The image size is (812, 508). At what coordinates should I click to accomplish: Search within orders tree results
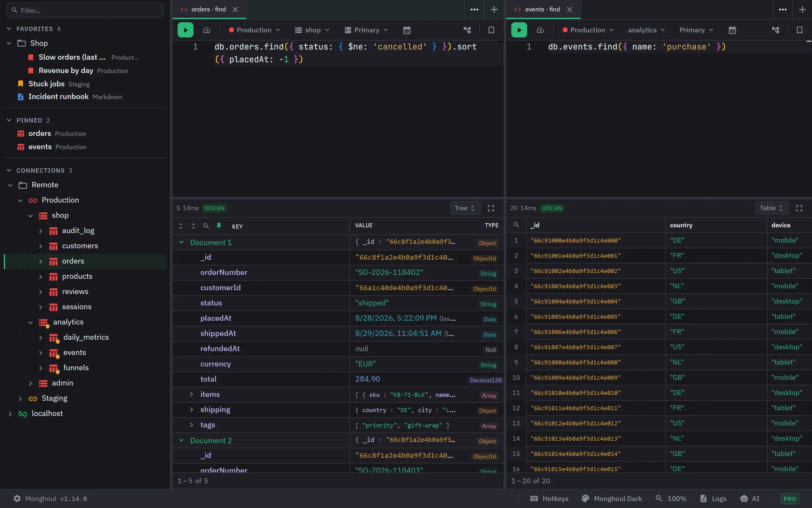pos(206,226)
